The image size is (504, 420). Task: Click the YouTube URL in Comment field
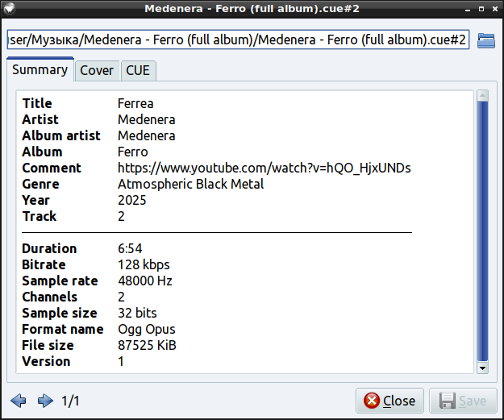pyautogui.click(x=264, y=168)
